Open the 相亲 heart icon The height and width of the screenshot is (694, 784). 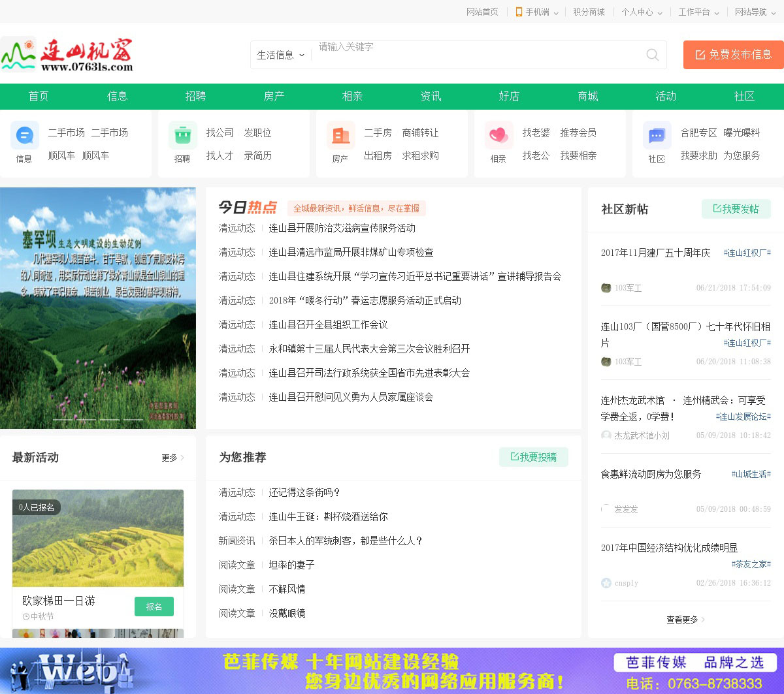498,136
